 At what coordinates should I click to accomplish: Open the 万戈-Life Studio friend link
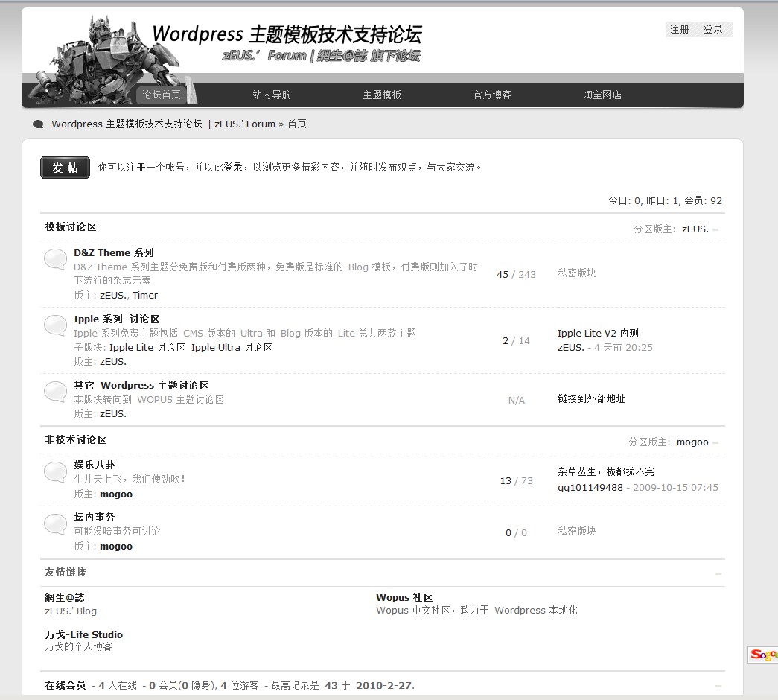(84, 635)
